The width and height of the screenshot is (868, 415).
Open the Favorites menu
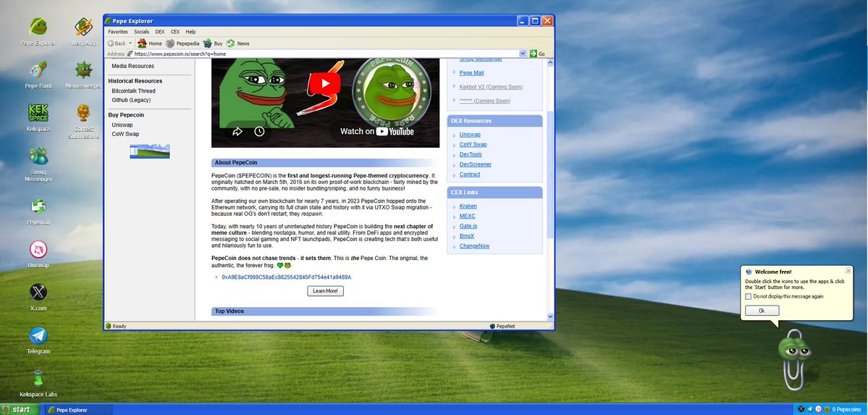point(118,32)
